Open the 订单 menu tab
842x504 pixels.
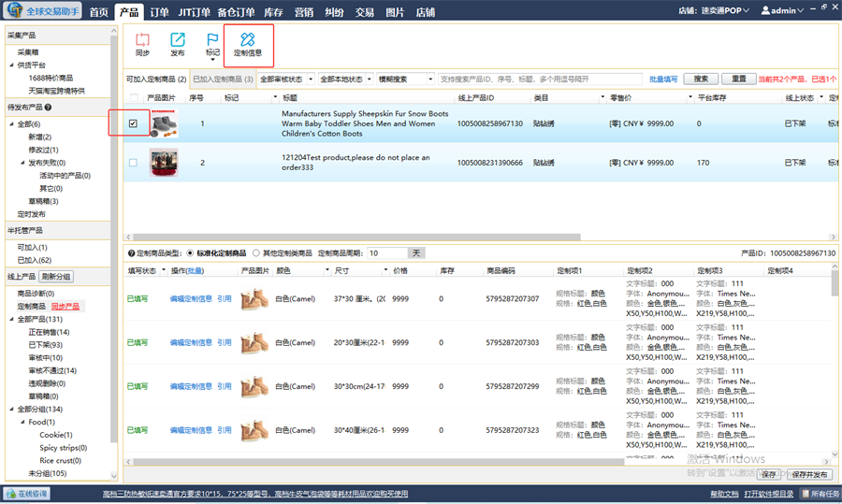(159, 12)
